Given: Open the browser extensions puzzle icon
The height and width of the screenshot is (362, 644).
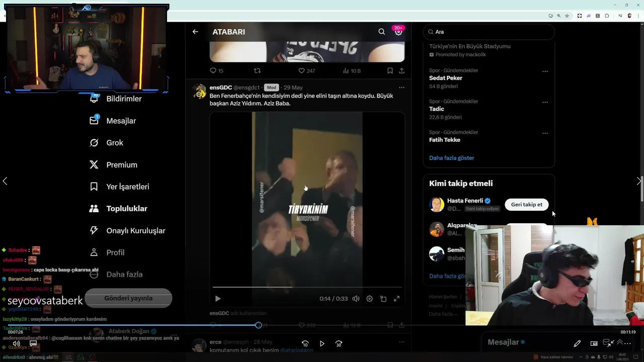Looking at the screenshot, I should coord(607,16).
